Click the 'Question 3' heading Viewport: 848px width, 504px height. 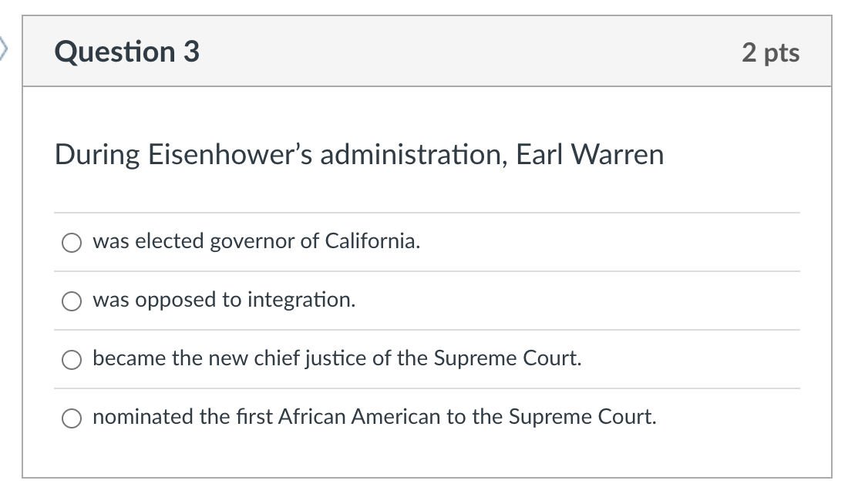pyautogui.click(x=127, y=52)
